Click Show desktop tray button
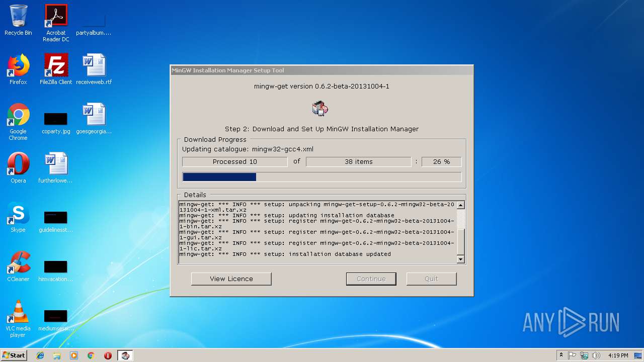644x362 pixels. point(638,355)
